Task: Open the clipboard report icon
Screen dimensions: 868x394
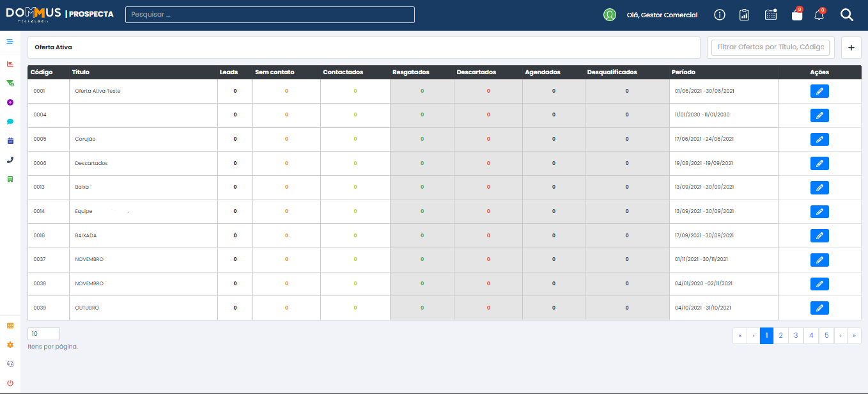Action: click(745, 15)
